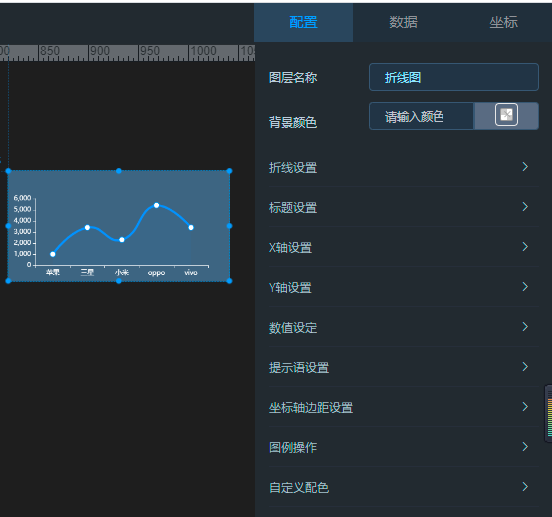Click the bottom-center resize handle of chart
The image size is (552, 517).
click(119, 281)
